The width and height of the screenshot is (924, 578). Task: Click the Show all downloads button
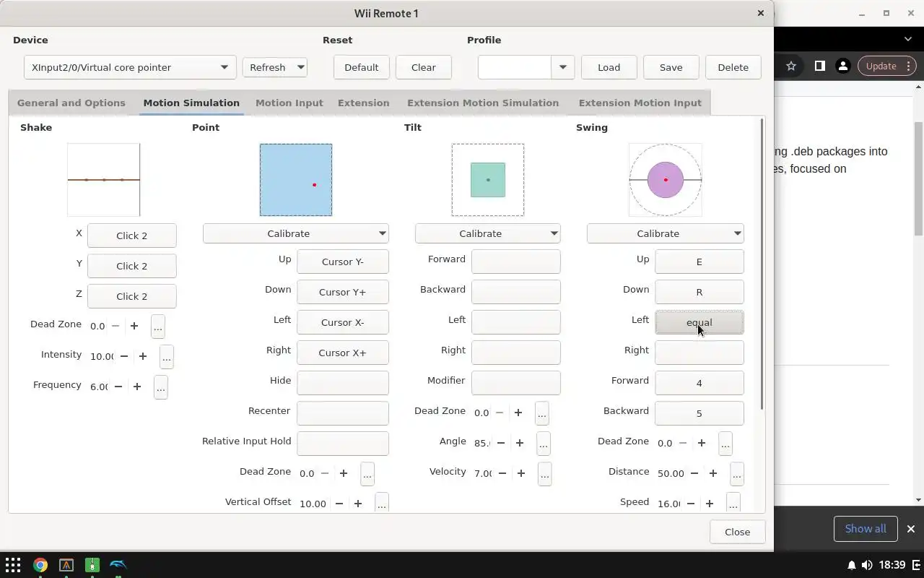pyautogui.click(x=866, y=529)
